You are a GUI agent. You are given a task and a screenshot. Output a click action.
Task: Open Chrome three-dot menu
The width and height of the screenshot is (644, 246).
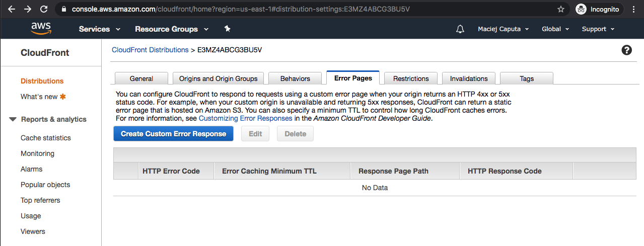(633, 9)
